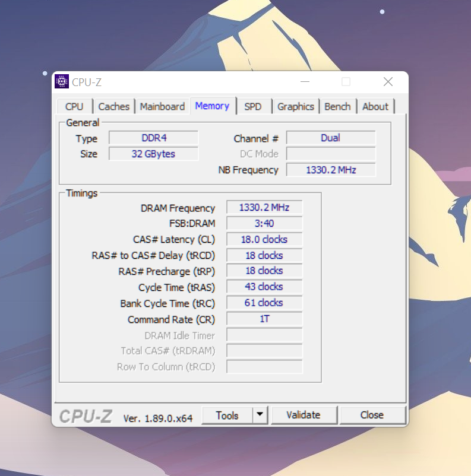Click the tRP 18 clocks value

tap(265, 271)
